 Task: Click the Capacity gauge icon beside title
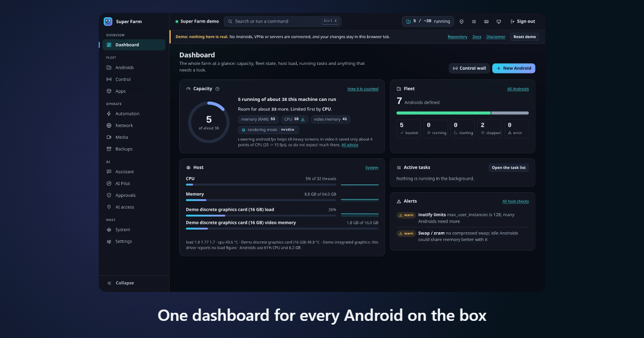[x=188, y=89]
